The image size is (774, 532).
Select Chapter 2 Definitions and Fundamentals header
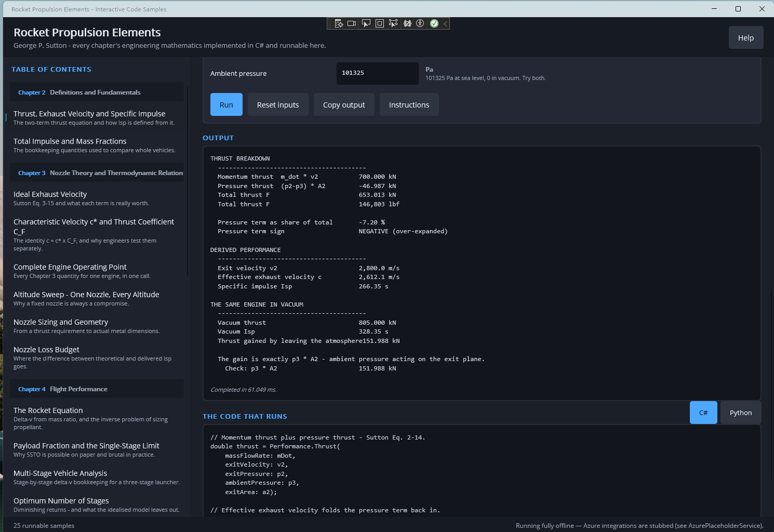[97, 92]
